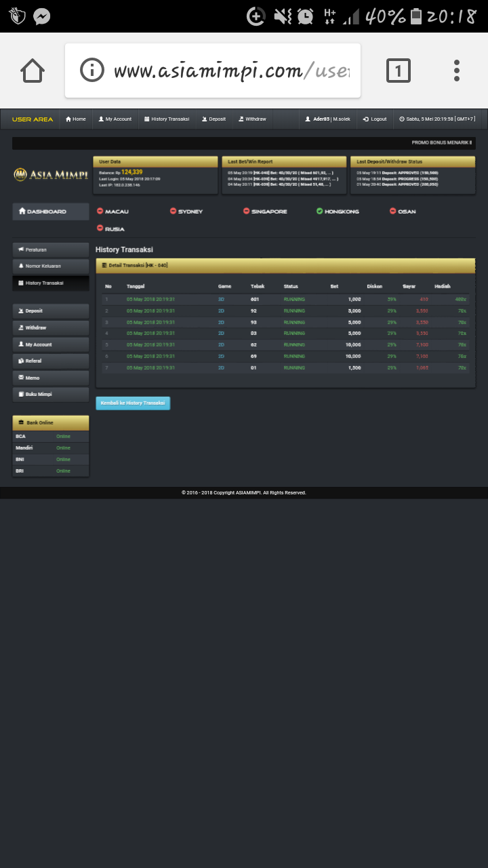Tap the URL address bar
The image size is (488, 868).
pyautogui.click(x=230, y=71)
